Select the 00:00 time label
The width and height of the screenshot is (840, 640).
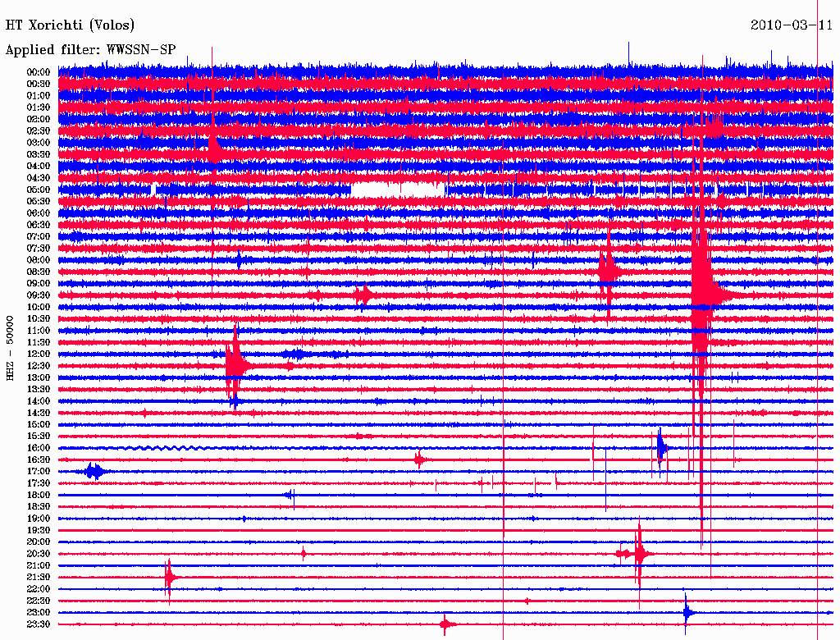coord(39,72)
